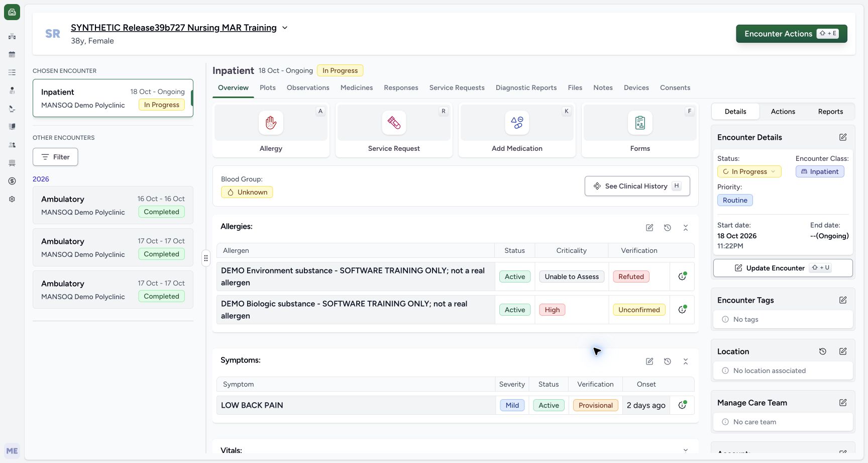The image size is (868, 463).
Task: Open the Add Medication quick action
Action: click(x=517, y=130)
